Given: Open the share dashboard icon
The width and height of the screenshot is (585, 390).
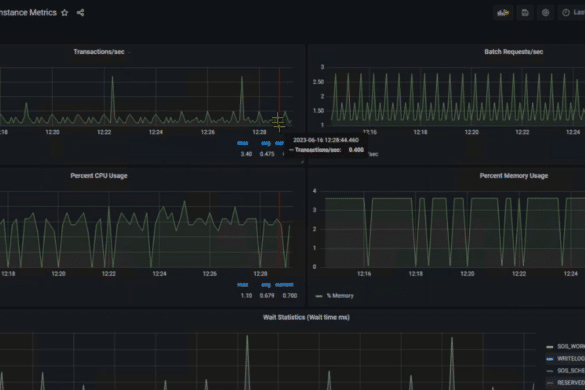Looking at the screenshot, I should click(80, 13).
